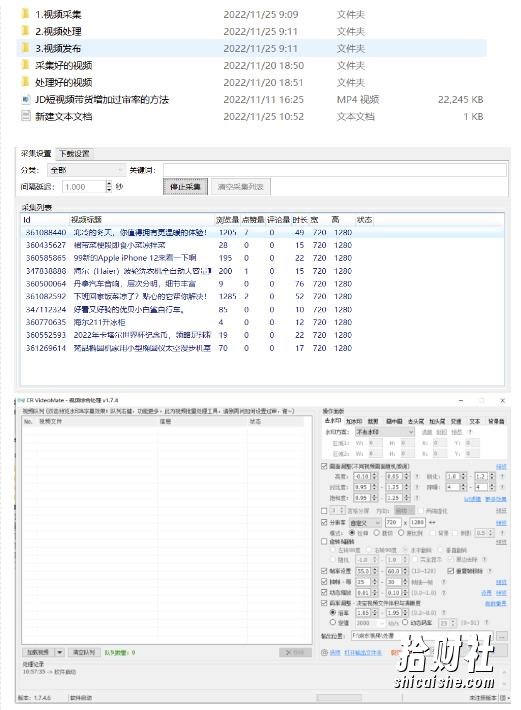Click the 加载视频 button

click(38, 652)
